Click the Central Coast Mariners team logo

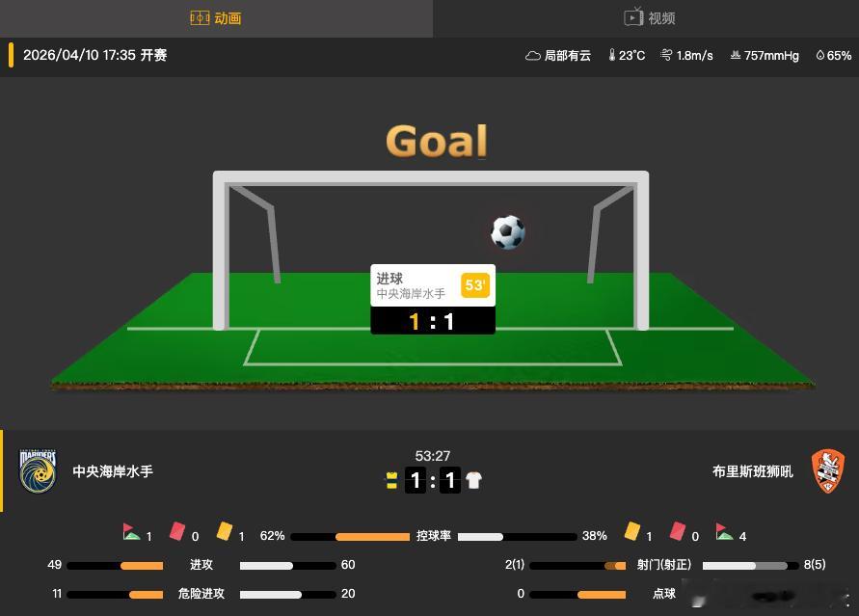[38, 470]
